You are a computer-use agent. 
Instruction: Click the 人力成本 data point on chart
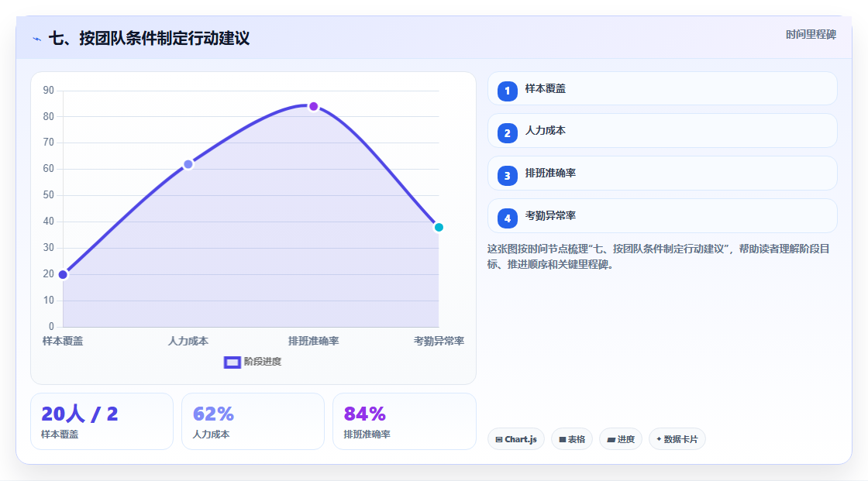tap(188, 164)
